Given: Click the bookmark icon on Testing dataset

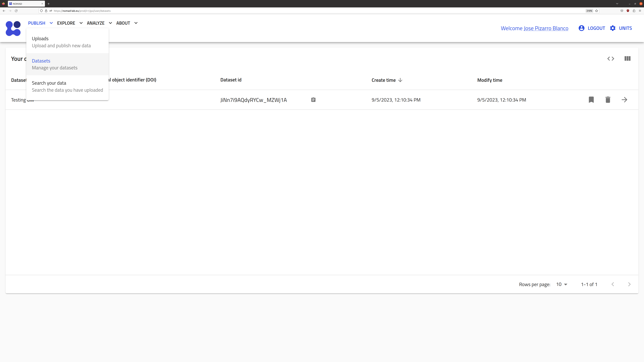Looking at the screenshot, I should [x=591, y=99].
